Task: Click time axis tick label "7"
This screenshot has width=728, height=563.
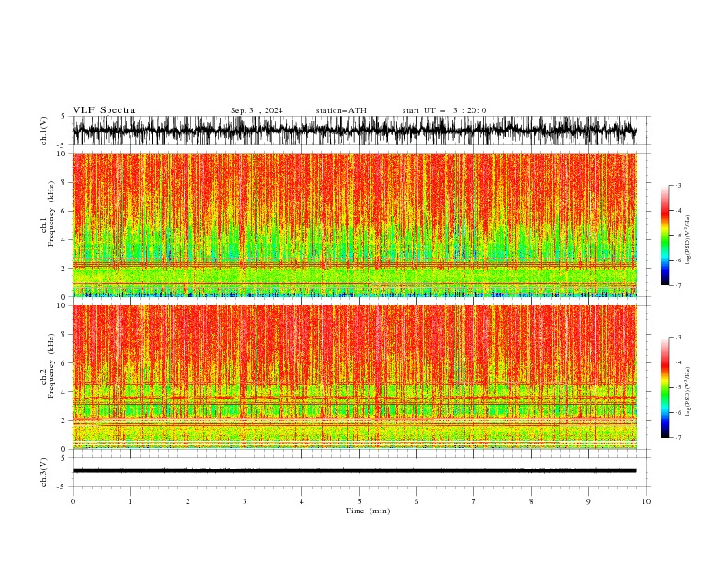Action: pyautogui.click(x=474, y=501)
